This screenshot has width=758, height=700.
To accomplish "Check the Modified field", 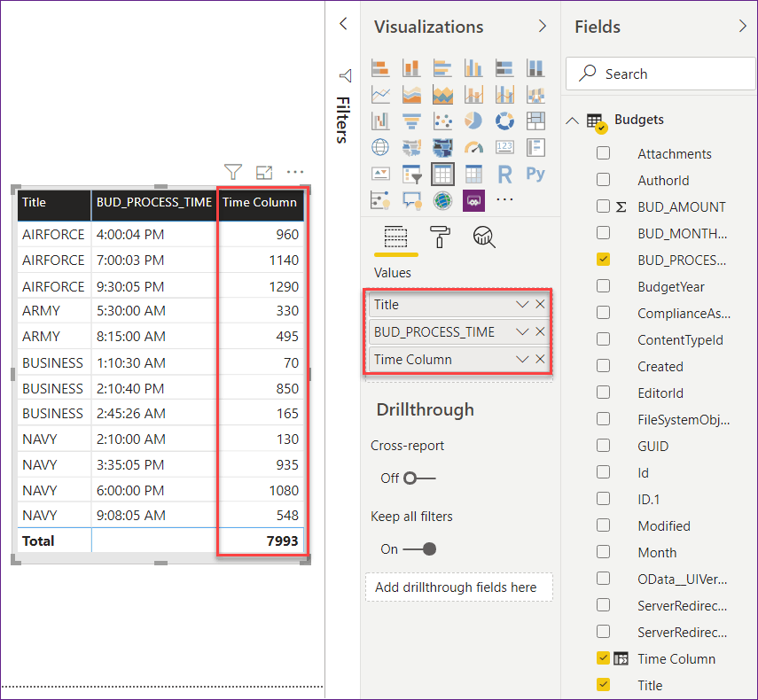I will pos(604,525).
